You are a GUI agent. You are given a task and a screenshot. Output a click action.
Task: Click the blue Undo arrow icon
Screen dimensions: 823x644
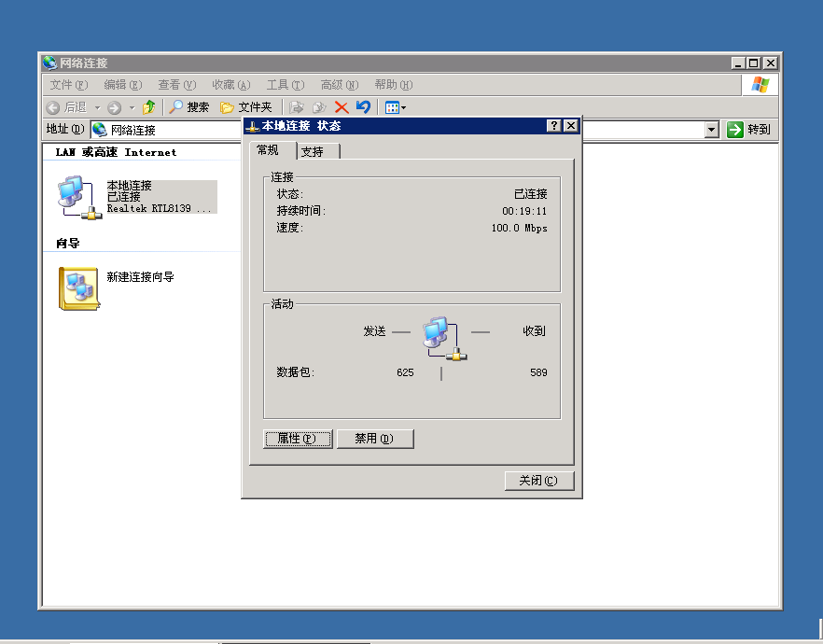pos(363,107)
